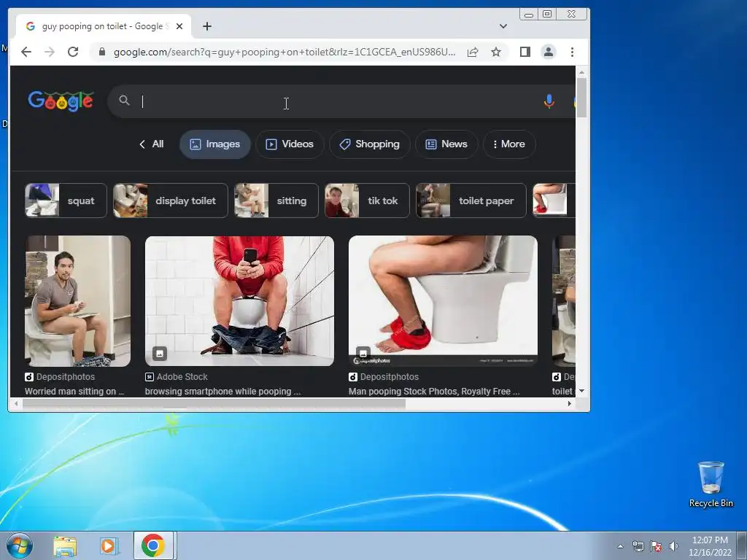This screenshot has width=747, height=560.
Task: Click the vertical scrollbar up arrow
Action: click(x=581, y=72)
